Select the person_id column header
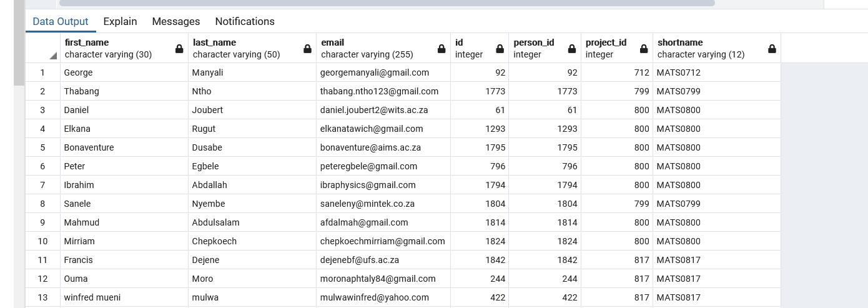 click(x=545, y=48)
